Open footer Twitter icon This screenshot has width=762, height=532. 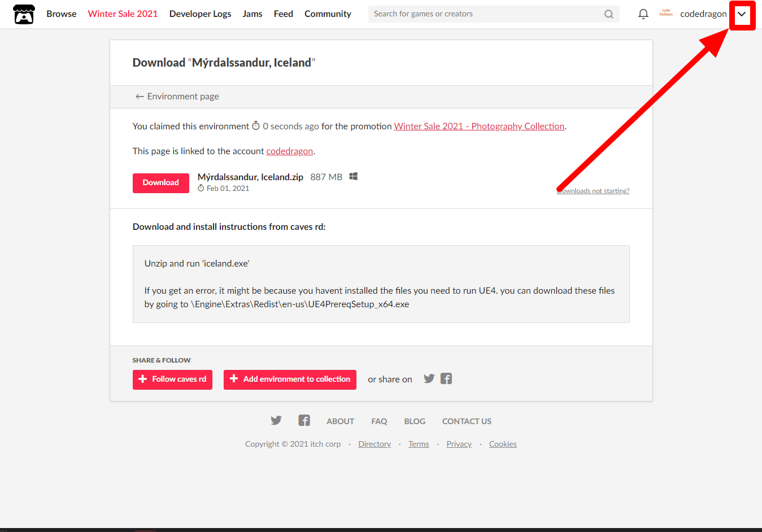point(276,420)
